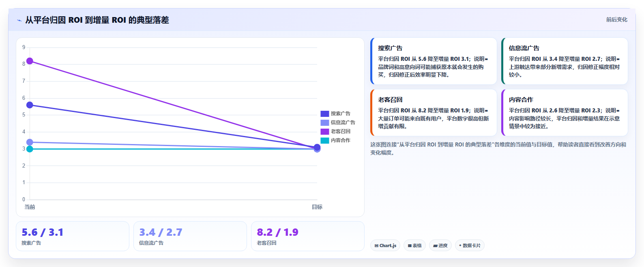Open the 老客召回 explanation card title
Viewport: 644px width, 267px height.
390,99
